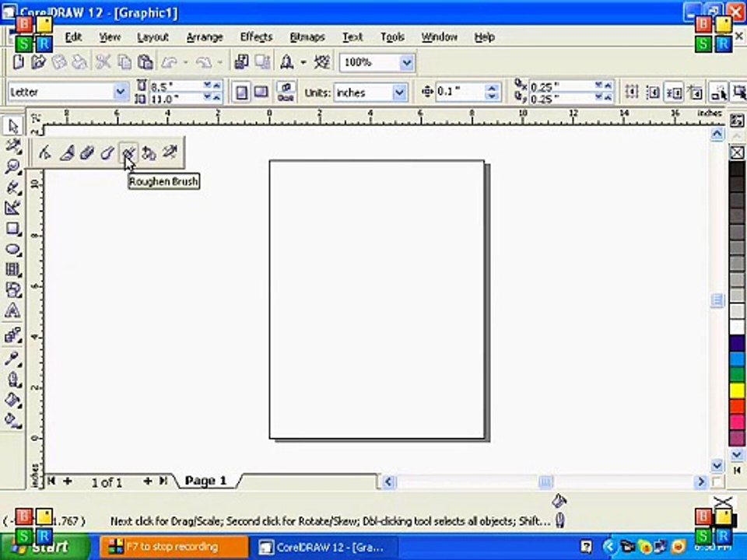Open the Outline tool flyout
This screenshot has width=747, height=560.
(x=13, y=379)
